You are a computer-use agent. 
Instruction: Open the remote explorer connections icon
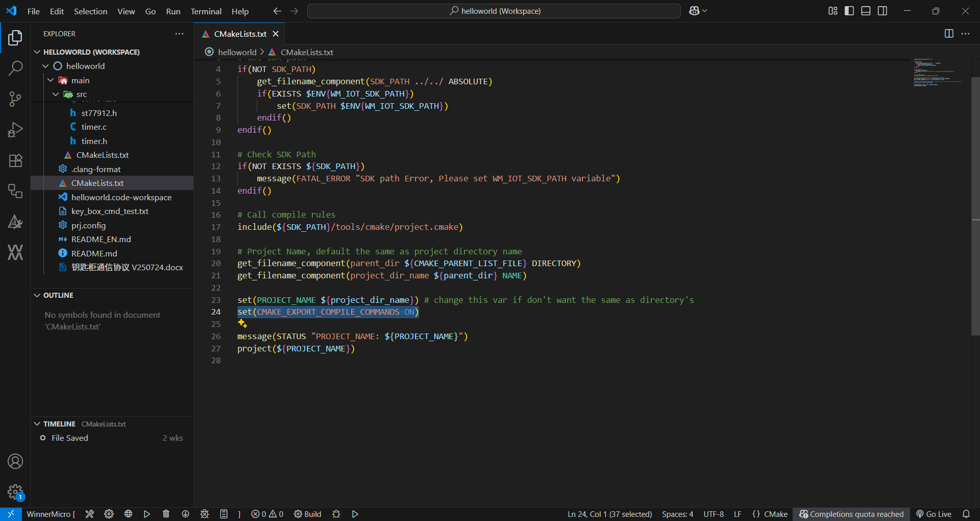15,191
